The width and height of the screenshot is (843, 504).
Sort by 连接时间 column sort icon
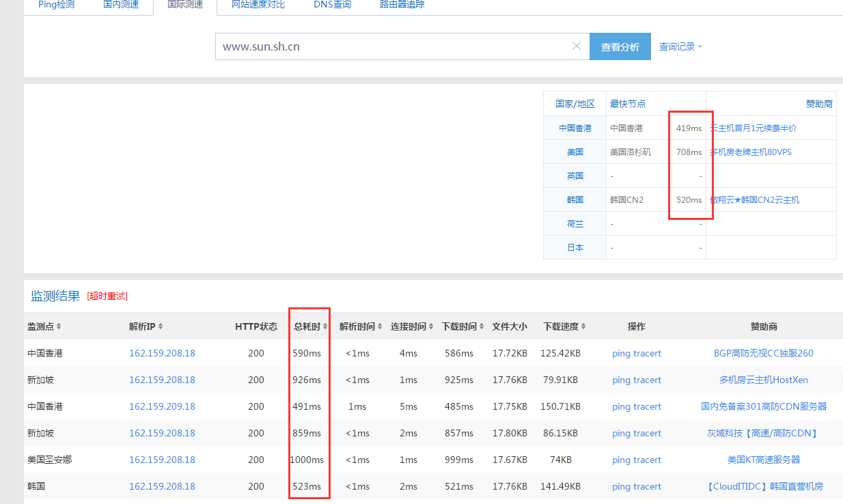tap(431, 327)
